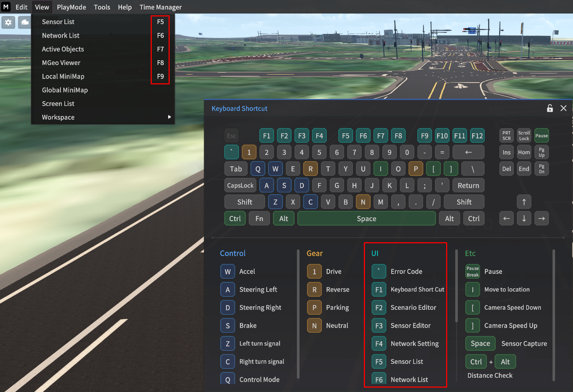Viewport: 573px width, 392px height.
Task: Select the F2 Scenario Editor key
Action: click(379, 307)
